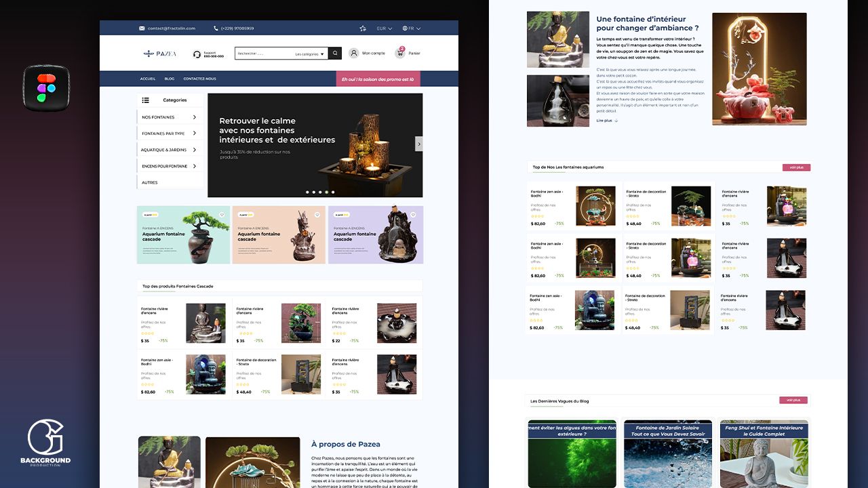Screen dimensions: 868x488
Task: Open the Mon compte user avatar icon
Action: pyautogui.click(x=354, y=53)
